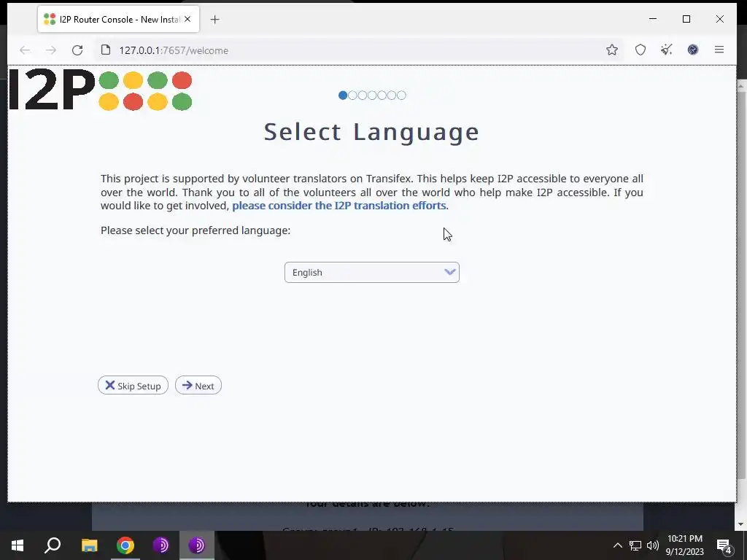Click the broom New Identity icon
This screenshot has width=747, height=560.
point(667,50)
